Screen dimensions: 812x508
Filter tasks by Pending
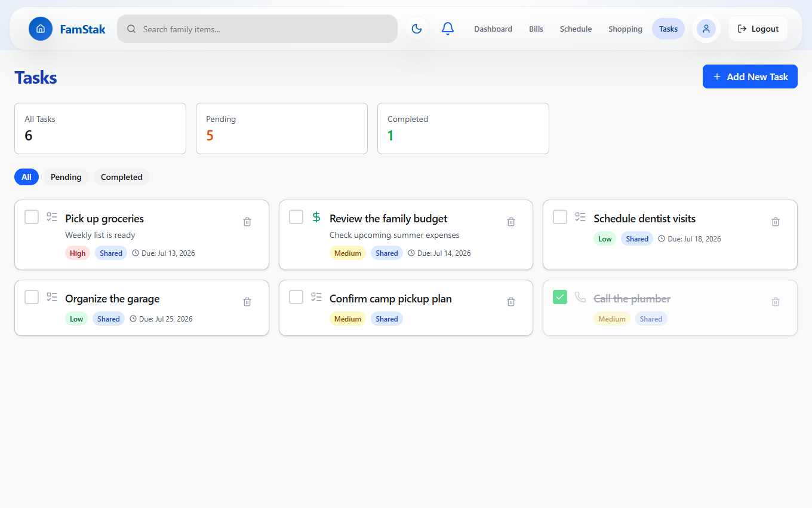(x=66, y=177)
